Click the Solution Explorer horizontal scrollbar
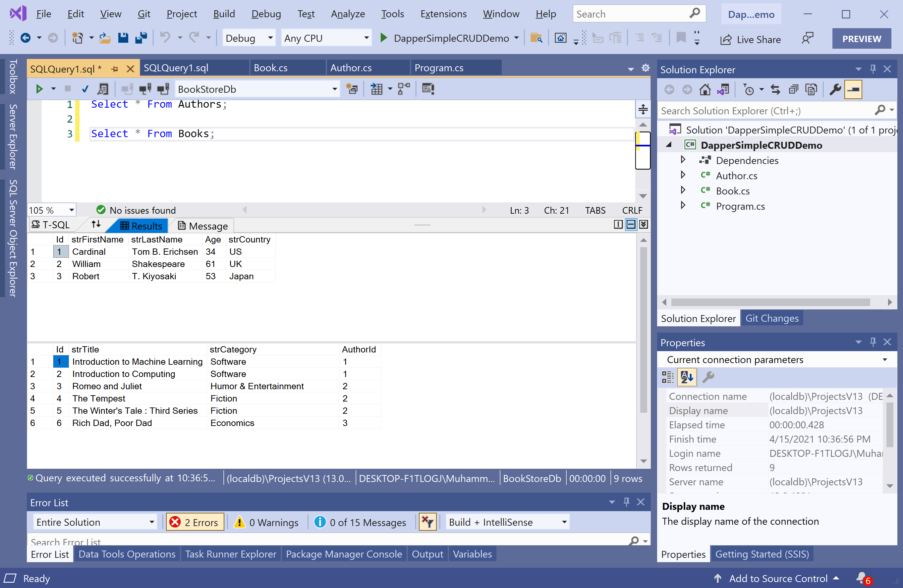 (770, 302)
